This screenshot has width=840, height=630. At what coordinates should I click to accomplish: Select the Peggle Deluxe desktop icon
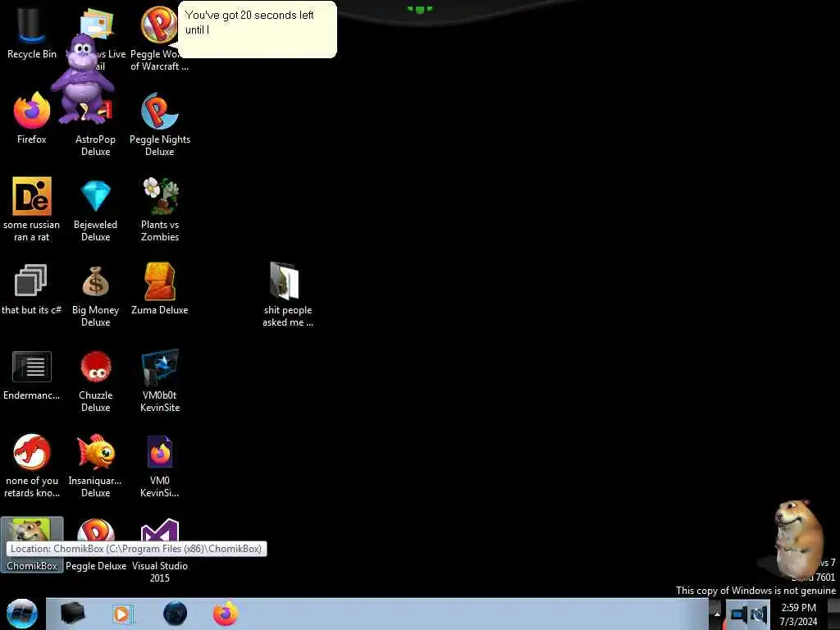pos(95,545)
